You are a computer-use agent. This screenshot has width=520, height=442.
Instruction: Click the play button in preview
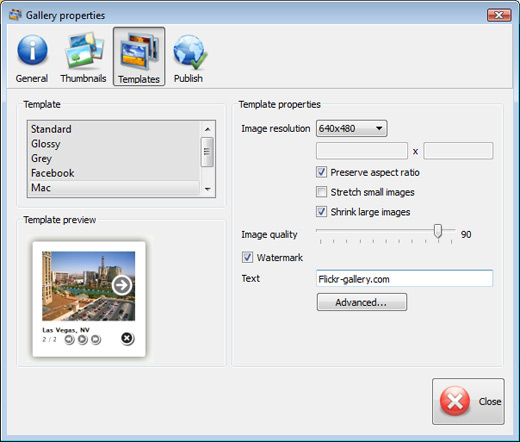pos(82,339)
